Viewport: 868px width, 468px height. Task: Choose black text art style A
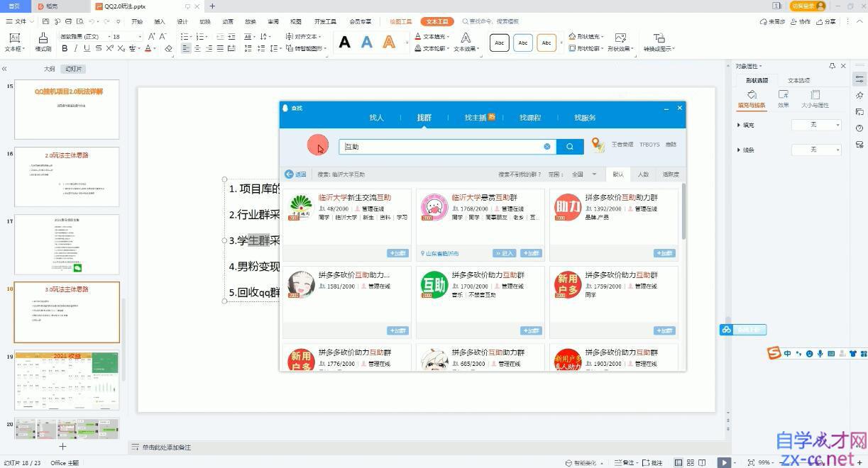click(344, 42)
